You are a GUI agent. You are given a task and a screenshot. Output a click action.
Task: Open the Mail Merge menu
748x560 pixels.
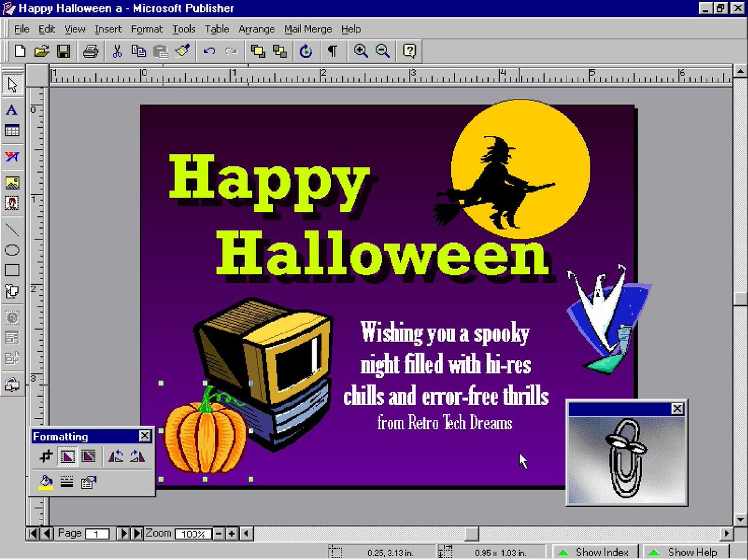(x=308, y=29)
